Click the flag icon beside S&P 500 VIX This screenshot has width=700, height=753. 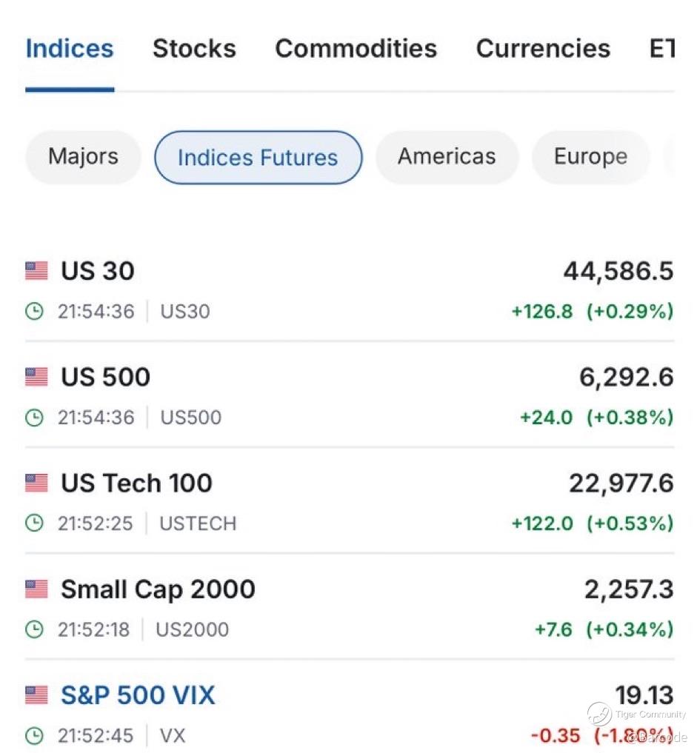pos(36,695)
